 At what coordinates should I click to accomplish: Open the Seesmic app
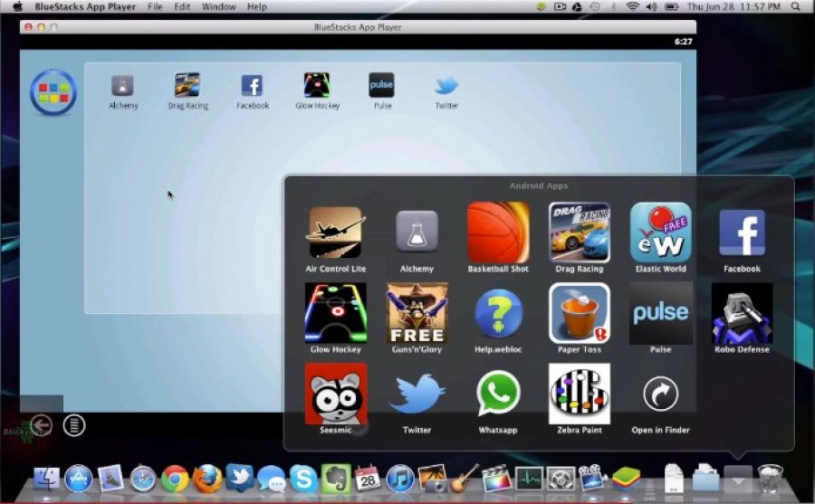pos(336,394)
